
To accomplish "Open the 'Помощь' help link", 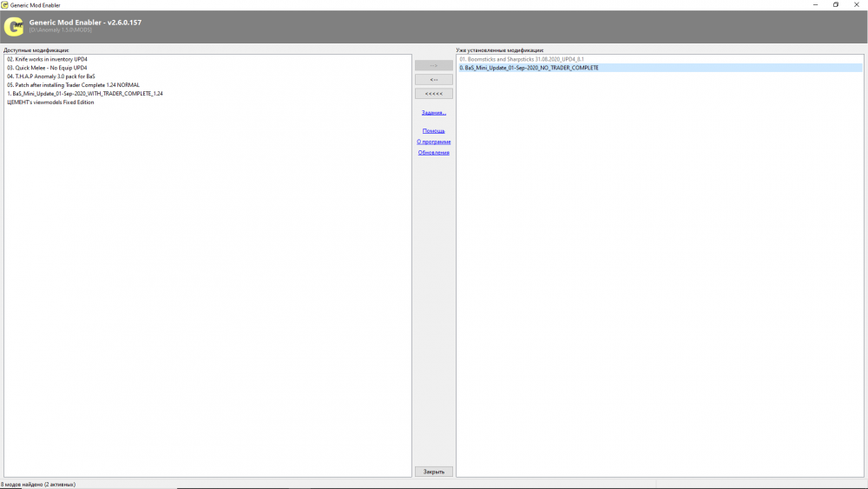I will pos(434,130).
